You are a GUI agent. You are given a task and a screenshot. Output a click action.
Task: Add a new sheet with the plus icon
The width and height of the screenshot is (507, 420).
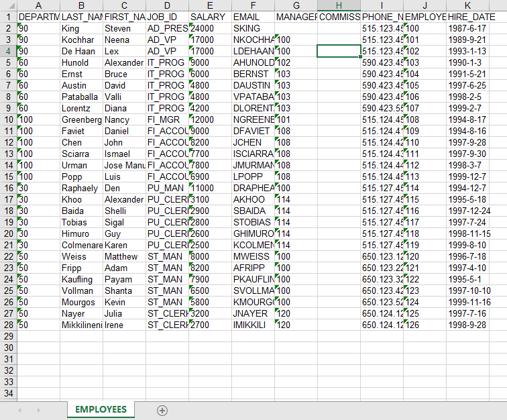(162, 411)
